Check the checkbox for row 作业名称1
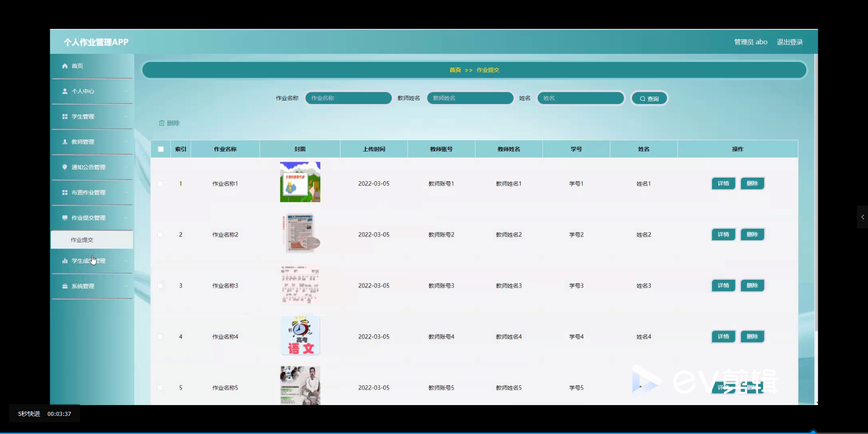The height and width of the screenshot is (434, 868). click(160, 184)
